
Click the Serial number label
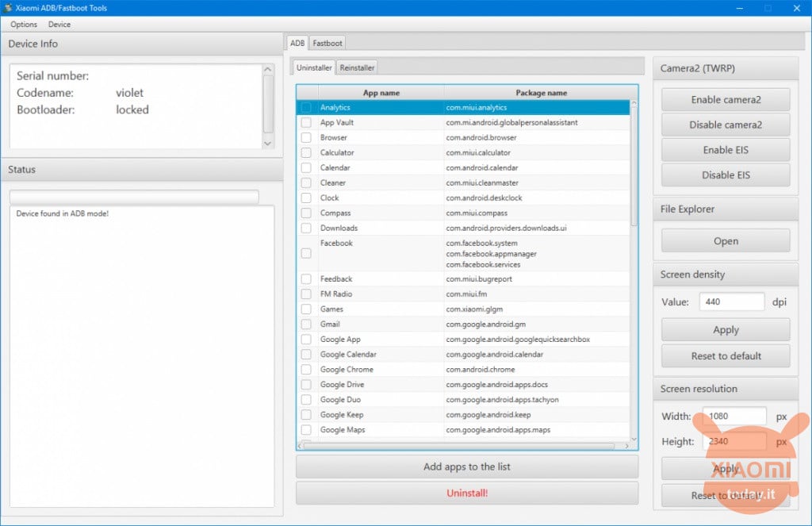tap(52, 75)
